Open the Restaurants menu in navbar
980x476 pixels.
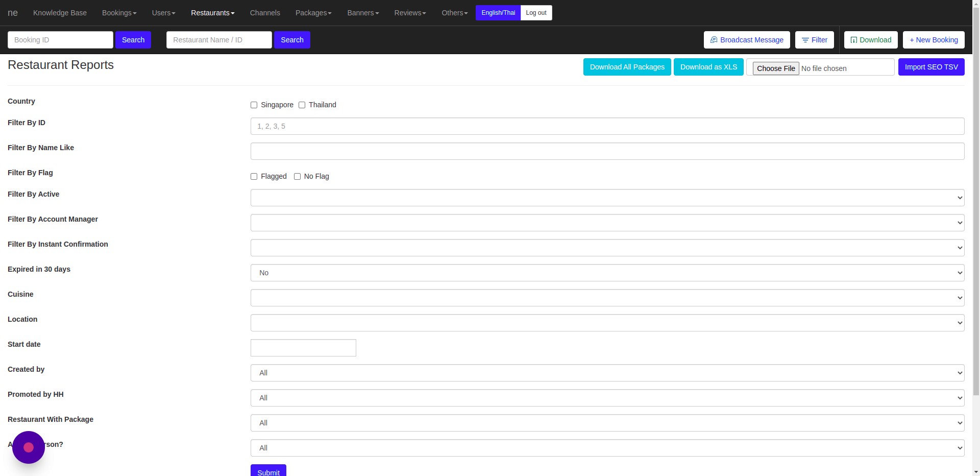pyautogui.click(x=212, y=13)
